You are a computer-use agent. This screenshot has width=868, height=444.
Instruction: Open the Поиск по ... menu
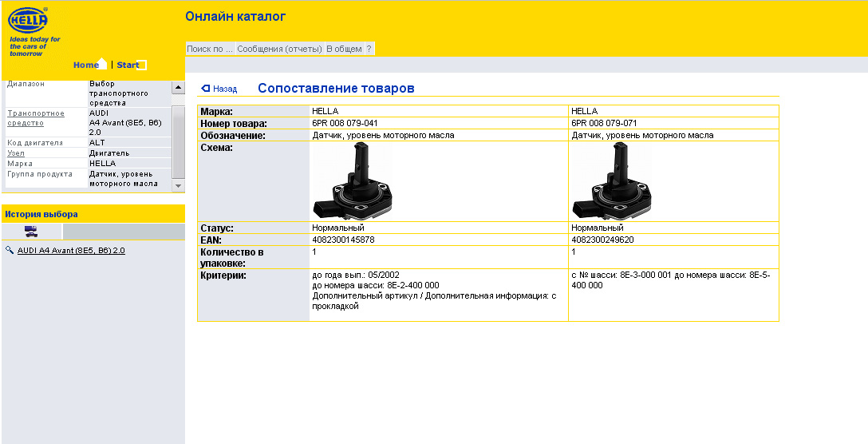pos(210,49)
